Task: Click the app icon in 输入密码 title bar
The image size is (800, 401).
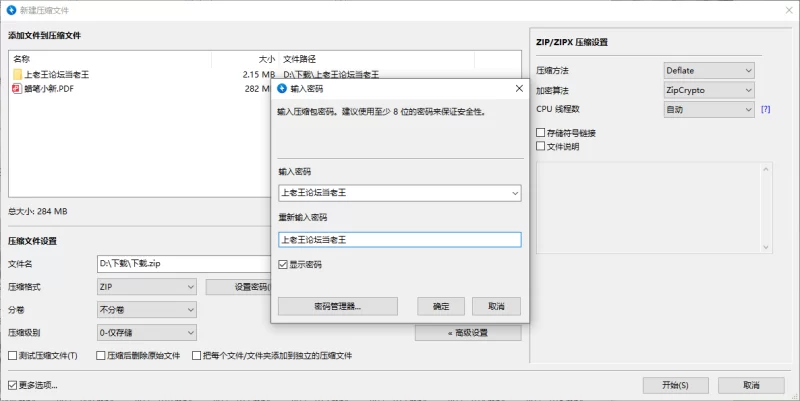Action: tap(282, 88)
